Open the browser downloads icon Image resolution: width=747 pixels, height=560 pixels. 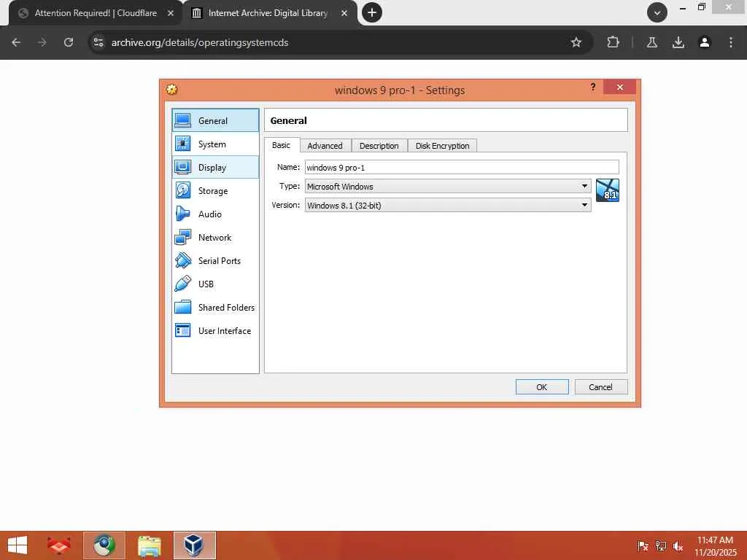(x=678, y=42)
